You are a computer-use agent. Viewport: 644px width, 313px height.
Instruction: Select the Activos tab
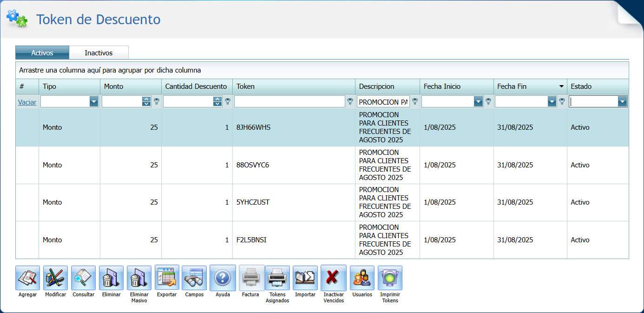[42, 53]
